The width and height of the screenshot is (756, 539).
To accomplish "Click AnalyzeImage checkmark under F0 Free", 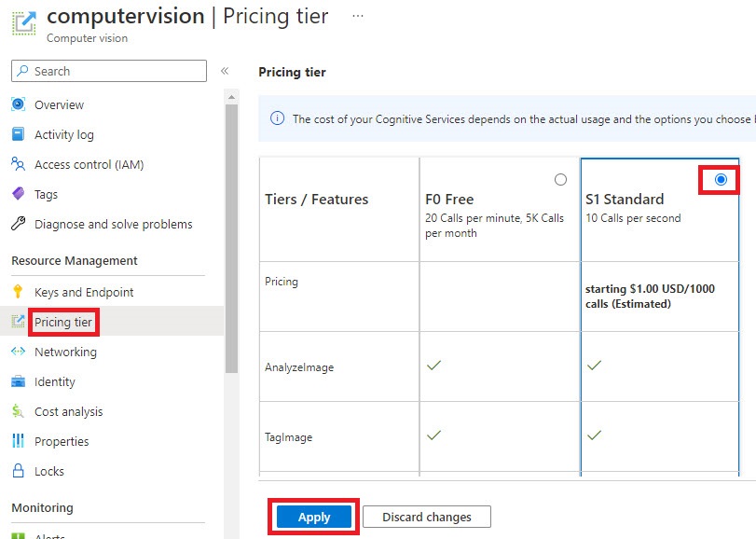I will (x=433, y=365).
